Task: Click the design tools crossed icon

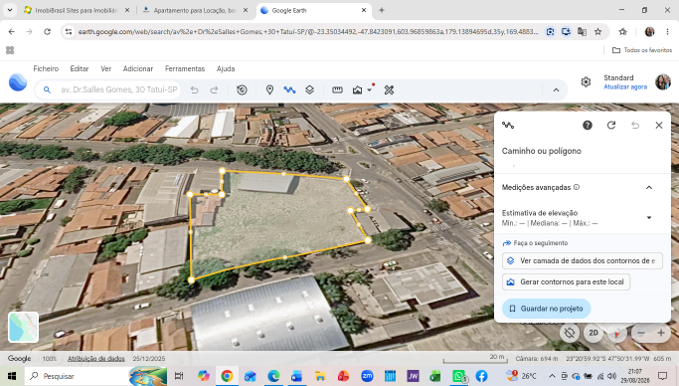Action: (389, 90)
